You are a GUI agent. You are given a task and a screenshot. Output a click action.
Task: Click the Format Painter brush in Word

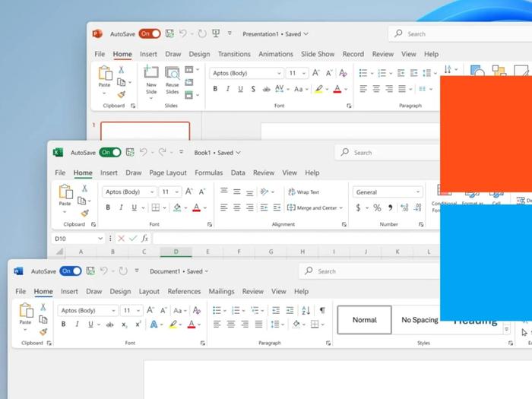tap(43, 331)
